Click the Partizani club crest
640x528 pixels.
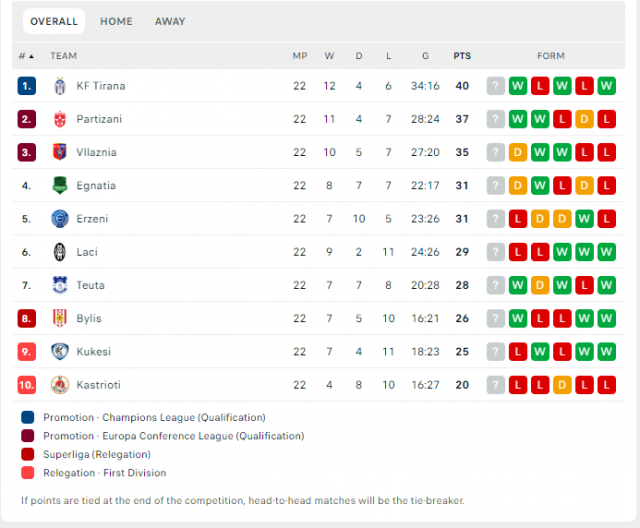[x=60, y=119]
